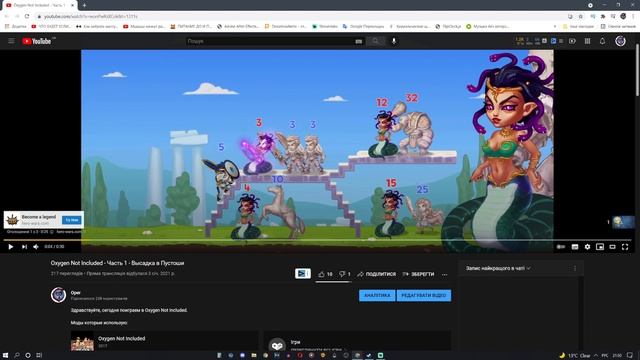Open АНАЛІТИКА analytics button
This screenshot has height=360, width=640.
(377, 295)
